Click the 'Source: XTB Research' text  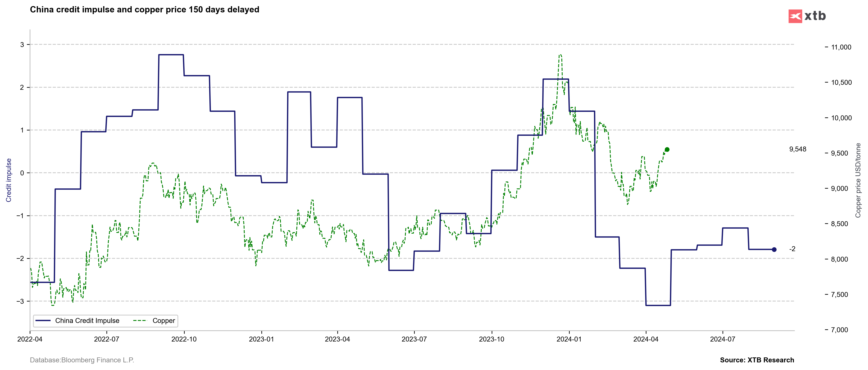[757, 360]
